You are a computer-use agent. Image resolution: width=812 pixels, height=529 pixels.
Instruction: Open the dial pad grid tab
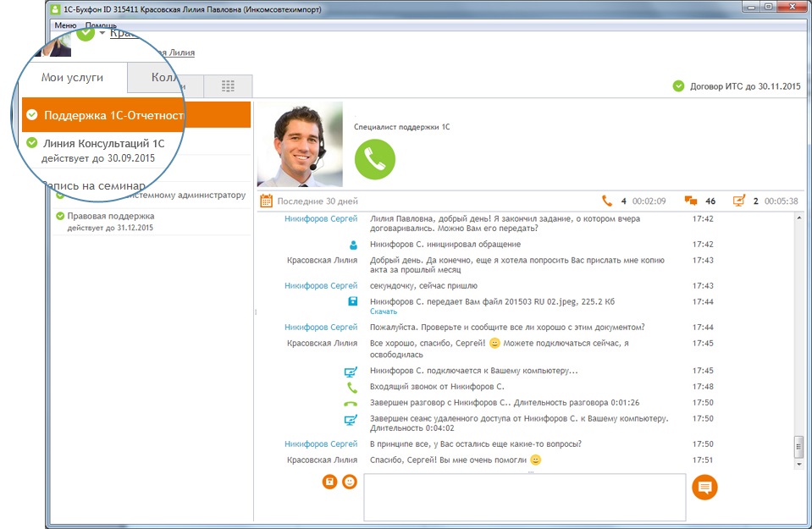coord(228,86)
